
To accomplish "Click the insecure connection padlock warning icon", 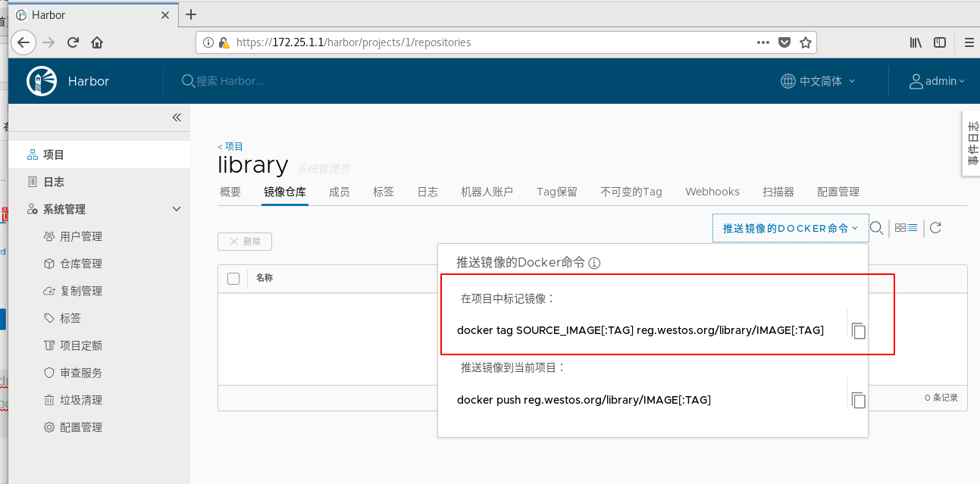I will pos(224,42).
